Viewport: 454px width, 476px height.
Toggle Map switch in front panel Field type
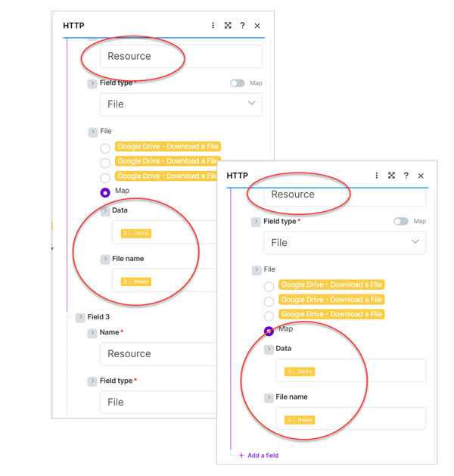401,222
